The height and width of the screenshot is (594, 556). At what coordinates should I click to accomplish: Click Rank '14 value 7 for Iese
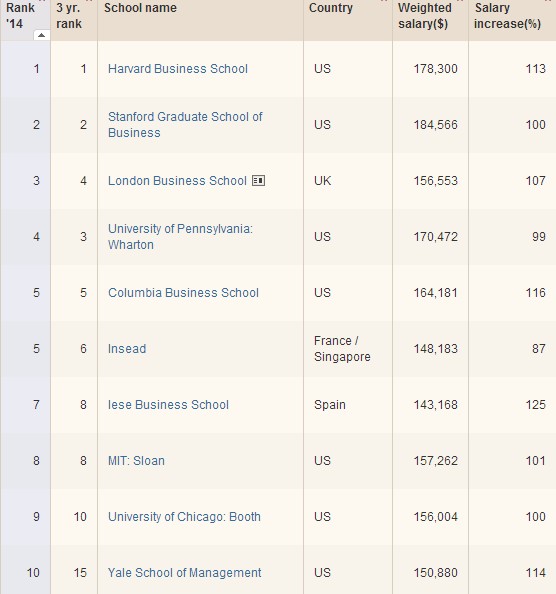click(36, 405)
